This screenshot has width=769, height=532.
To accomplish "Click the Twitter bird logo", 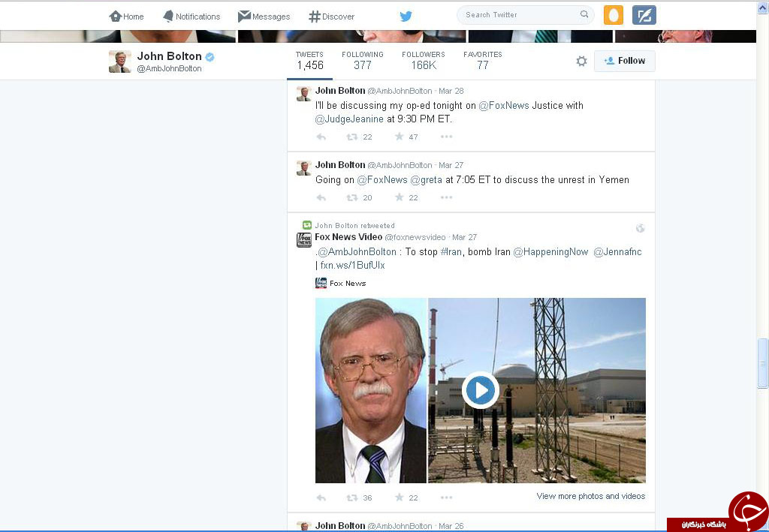I will click(x=406, y=17).
